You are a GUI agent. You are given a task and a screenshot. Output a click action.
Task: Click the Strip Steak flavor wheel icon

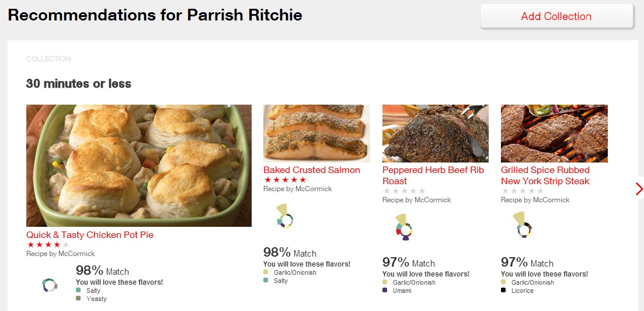tap(523, 227)
